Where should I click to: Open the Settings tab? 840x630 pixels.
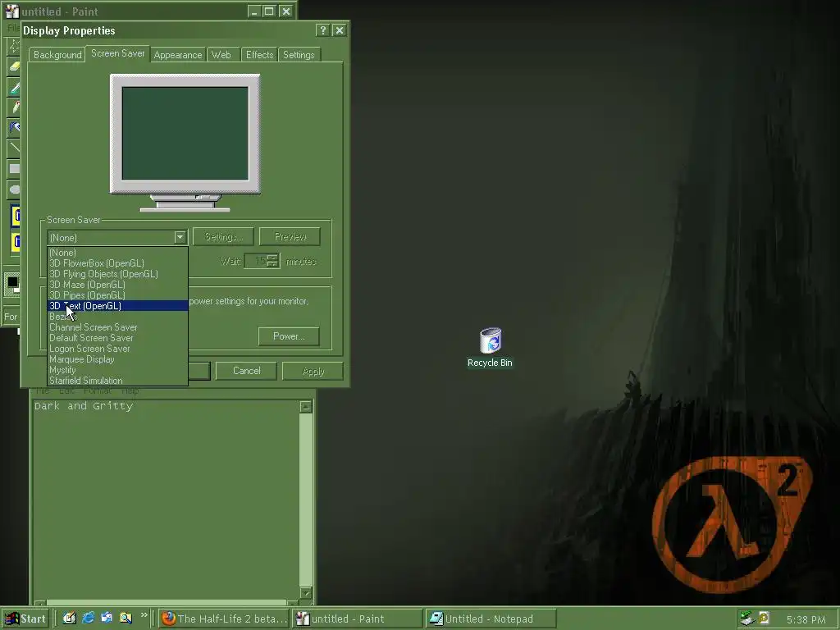tap(299, 55)
